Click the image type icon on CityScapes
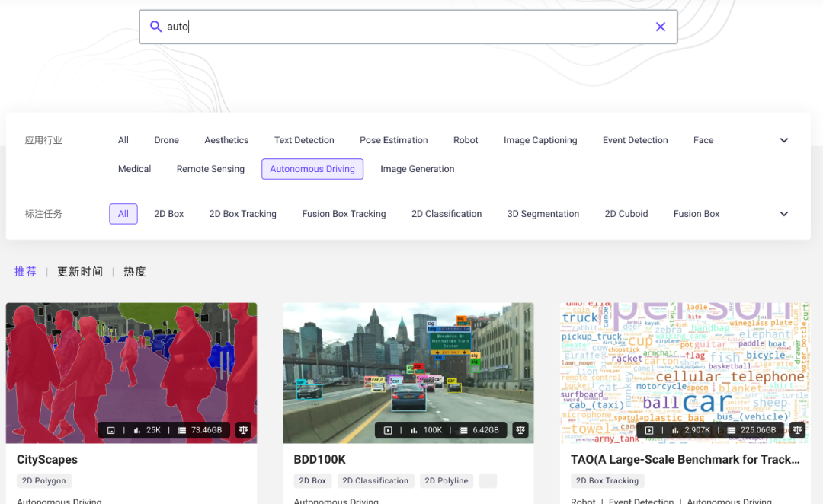 111,430
